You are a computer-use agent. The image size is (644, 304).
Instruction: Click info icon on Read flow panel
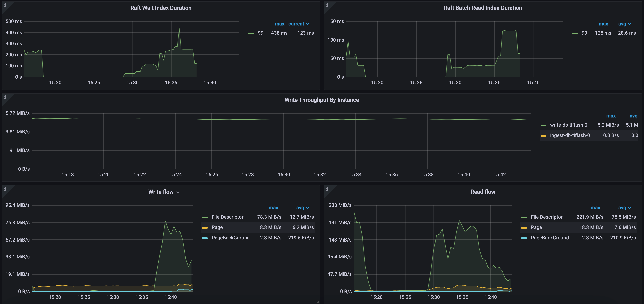[x=327, y=189]
